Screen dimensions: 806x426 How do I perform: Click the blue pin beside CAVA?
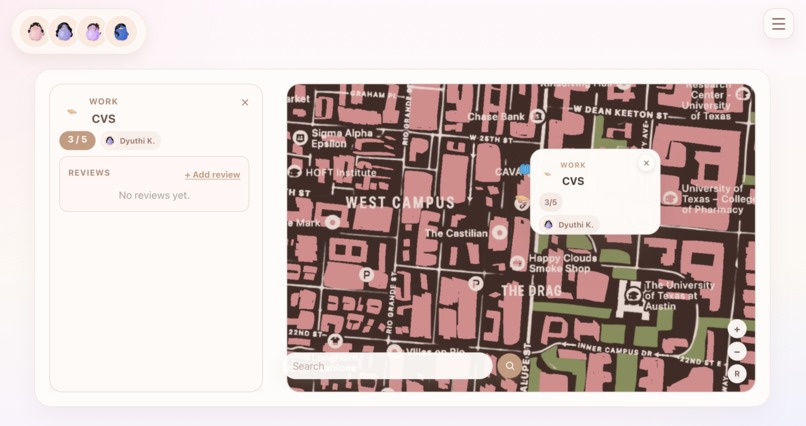coord(524,169)
